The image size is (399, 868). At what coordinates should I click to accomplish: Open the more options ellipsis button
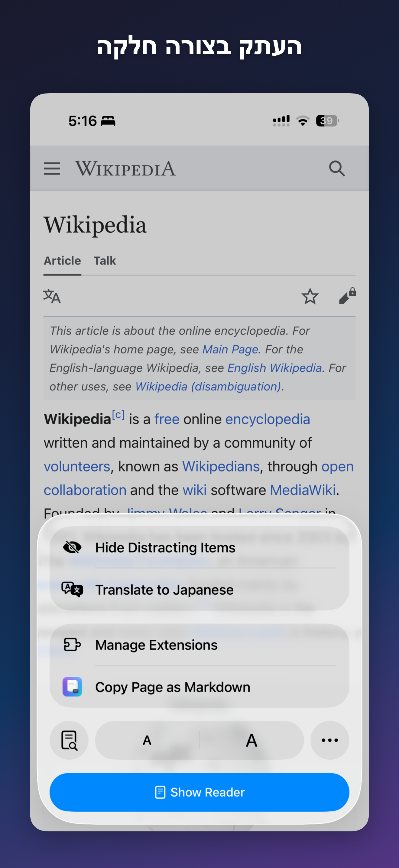point(330,740)
